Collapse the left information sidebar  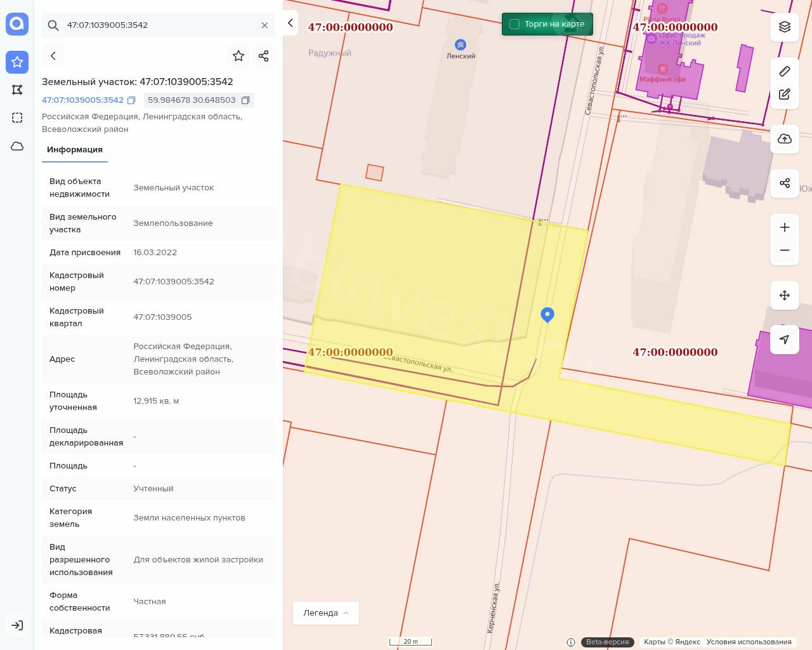coord(290,23)
